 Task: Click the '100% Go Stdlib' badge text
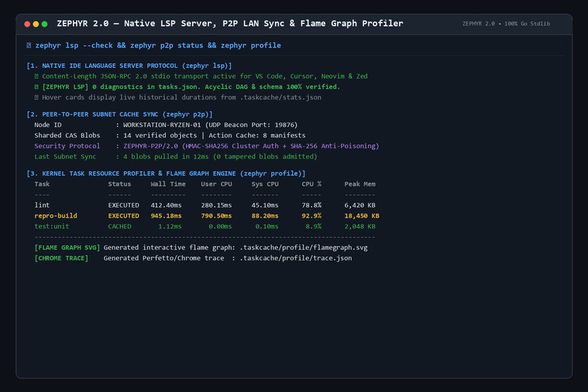coord(527,23)
